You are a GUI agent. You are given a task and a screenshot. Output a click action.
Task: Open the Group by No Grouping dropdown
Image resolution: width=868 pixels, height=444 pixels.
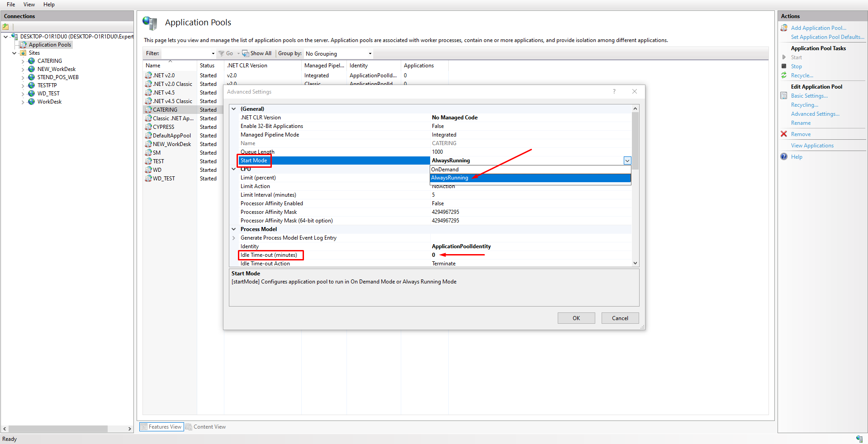click(x=370, y=54)
